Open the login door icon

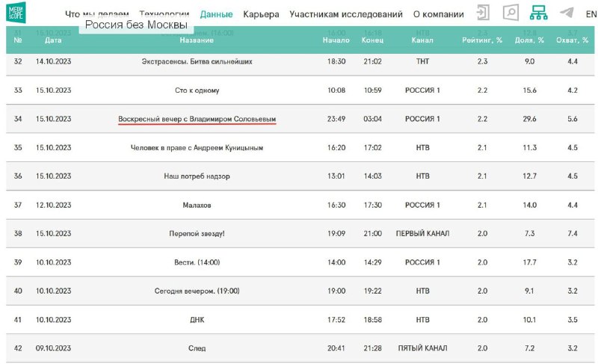pyautogui.click(x=483, y=13)
